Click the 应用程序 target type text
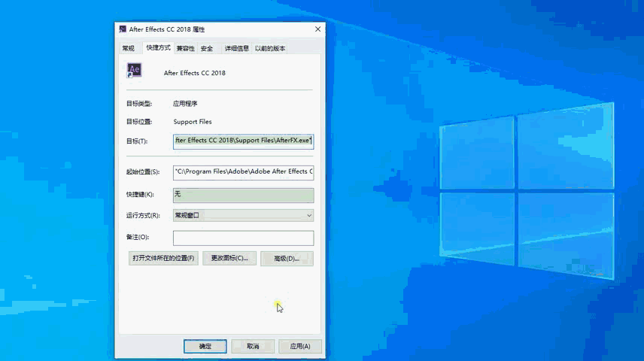 point(185,104)
